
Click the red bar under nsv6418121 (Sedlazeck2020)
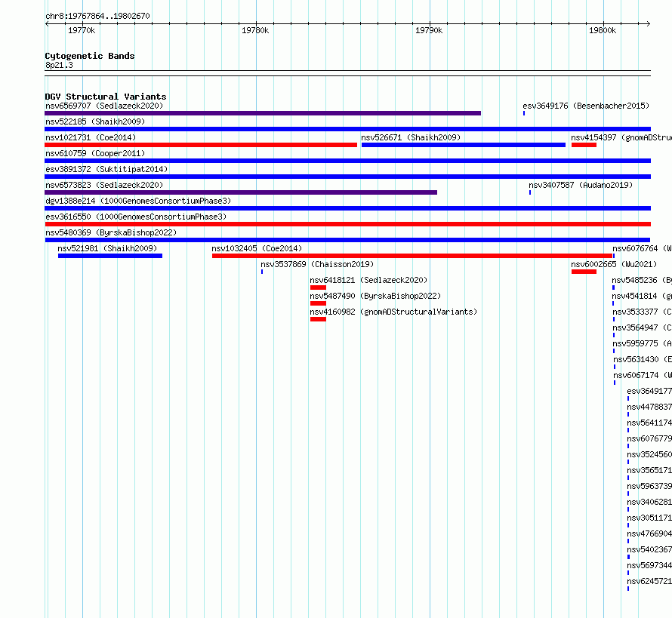pyautogui.click(x=318, y=287)
